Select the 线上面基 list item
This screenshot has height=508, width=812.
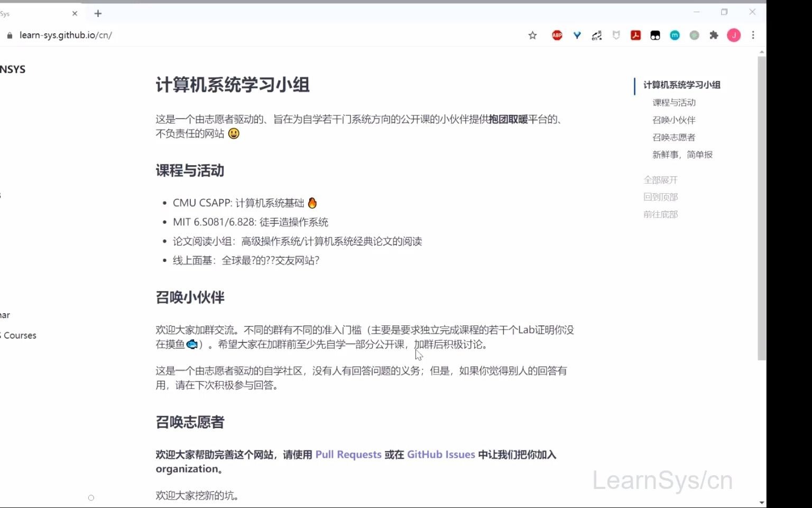coord(246,260)
